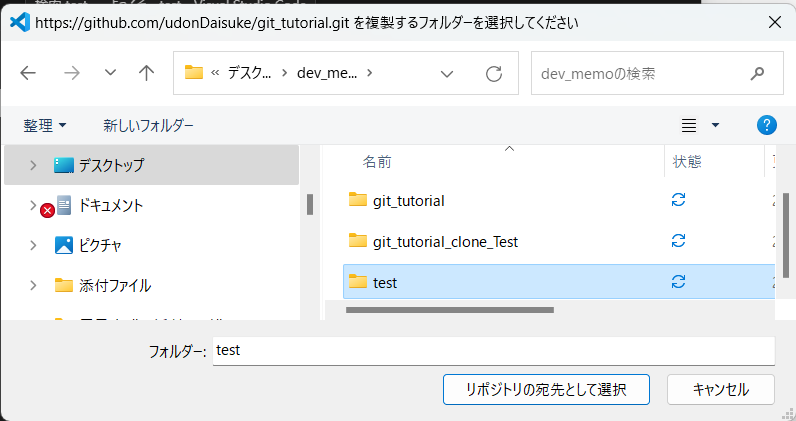
Task: Click the フォルダー name input field
Action: click(x=493, y=350)
